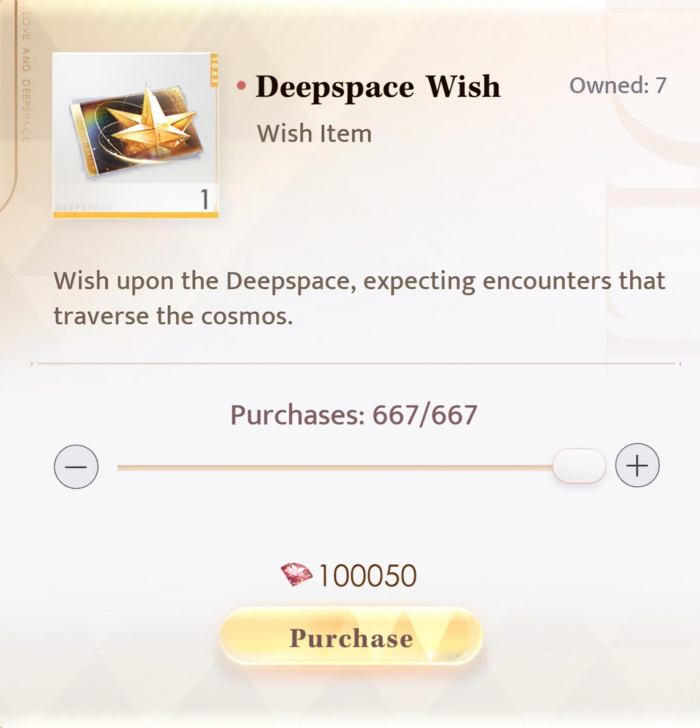Click the plus button to increase quantity
700x728 pixels.
[x=637, y=465]
